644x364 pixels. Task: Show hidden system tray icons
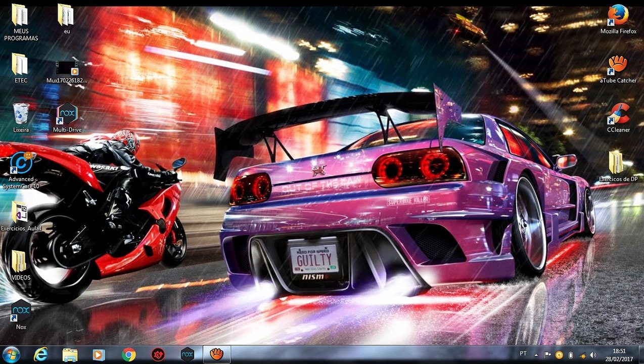click(x=536, y=354)
